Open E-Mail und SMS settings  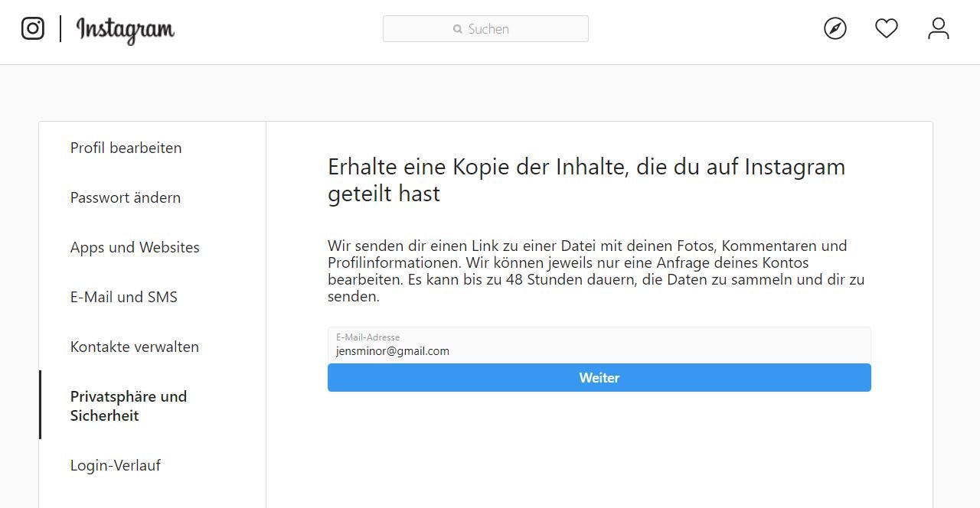click(124, 297)
